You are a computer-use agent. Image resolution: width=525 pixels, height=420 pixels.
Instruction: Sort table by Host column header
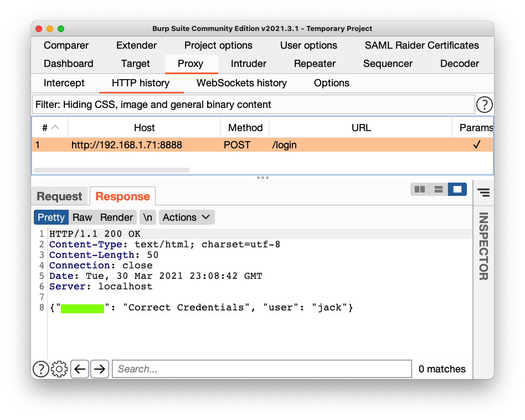pos(145,127)
